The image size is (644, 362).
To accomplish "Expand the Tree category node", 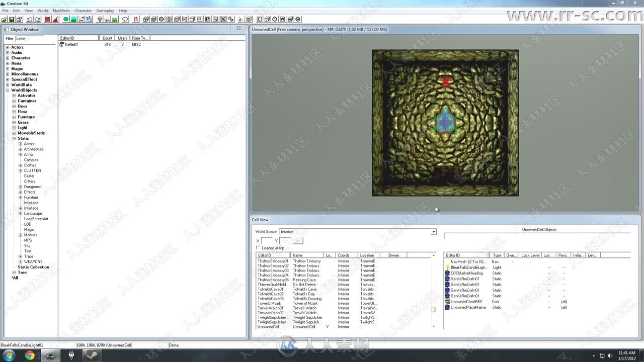I will 14,273.
